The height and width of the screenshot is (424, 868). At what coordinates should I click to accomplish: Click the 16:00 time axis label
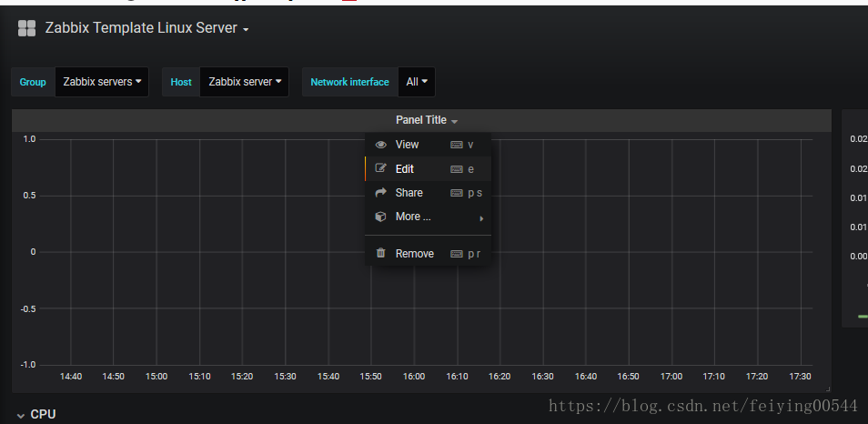tap(413, 377)
